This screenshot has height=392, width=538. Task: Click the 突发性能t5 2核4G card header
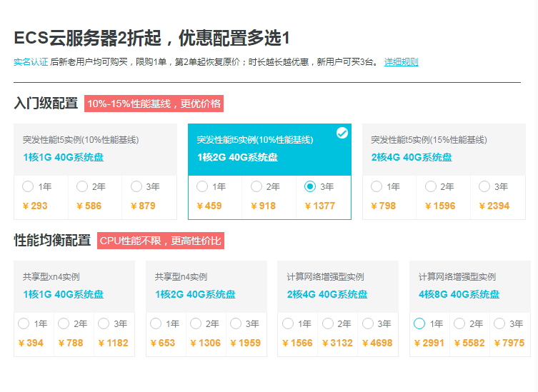[446, 149]
